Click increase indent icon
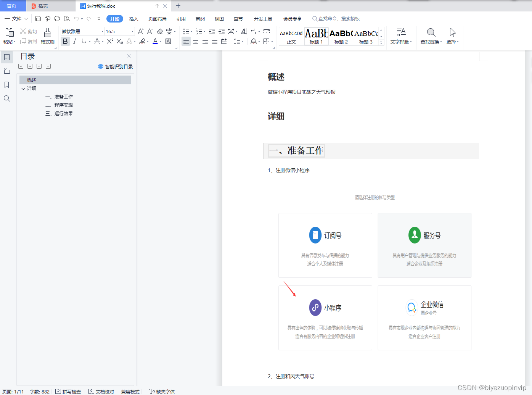Screen dimensions: 532x395 point(222,31)
